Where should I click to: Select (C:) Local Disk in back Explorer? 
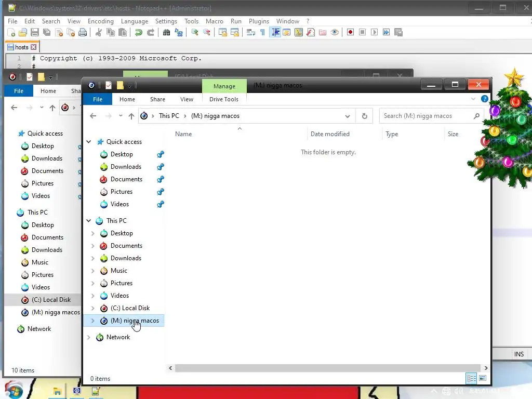(x=51, y=300)
